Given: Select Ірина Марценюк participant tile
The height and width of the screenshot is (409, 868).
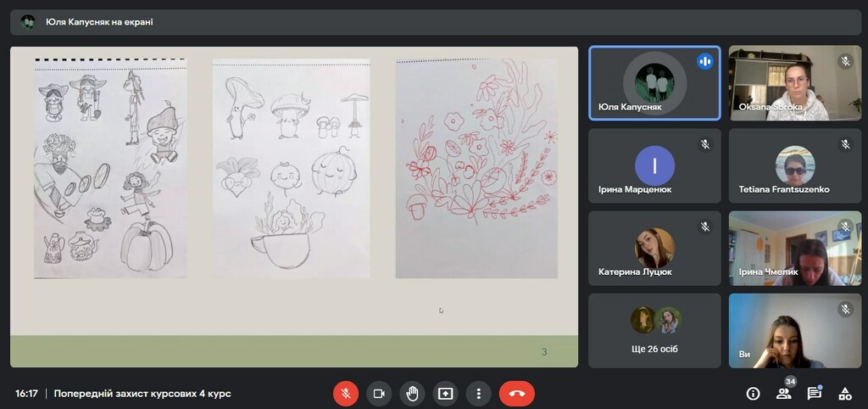Looking at the screenshot, I should pos(654,165).
